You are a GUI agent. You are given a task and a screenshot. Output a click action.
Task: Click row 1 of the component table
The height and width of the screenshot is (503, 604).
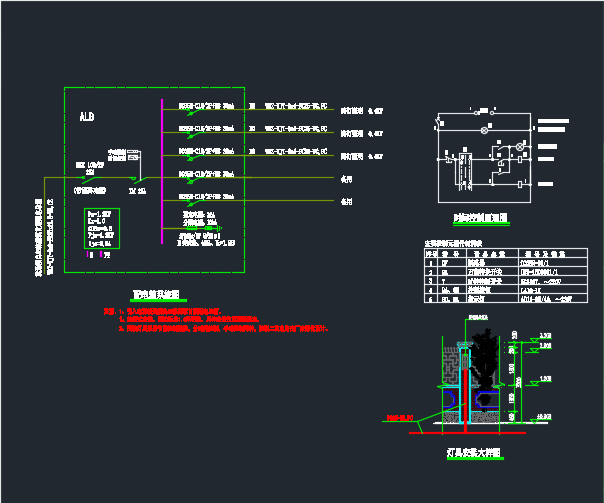506,263
